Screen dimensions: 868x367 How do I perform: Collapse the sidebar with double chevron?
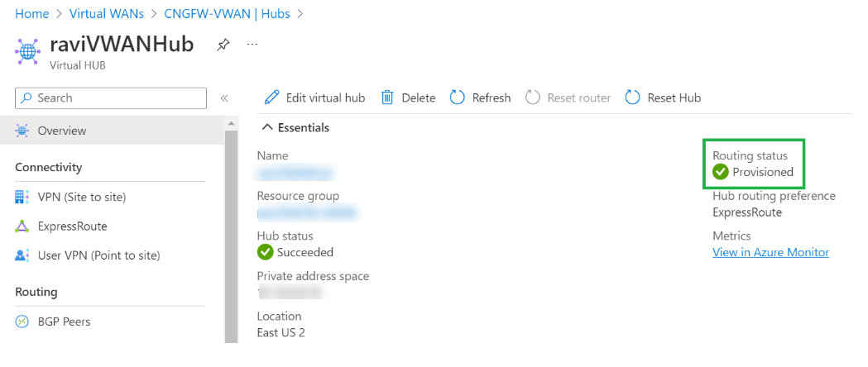click(x=223, y=98)
